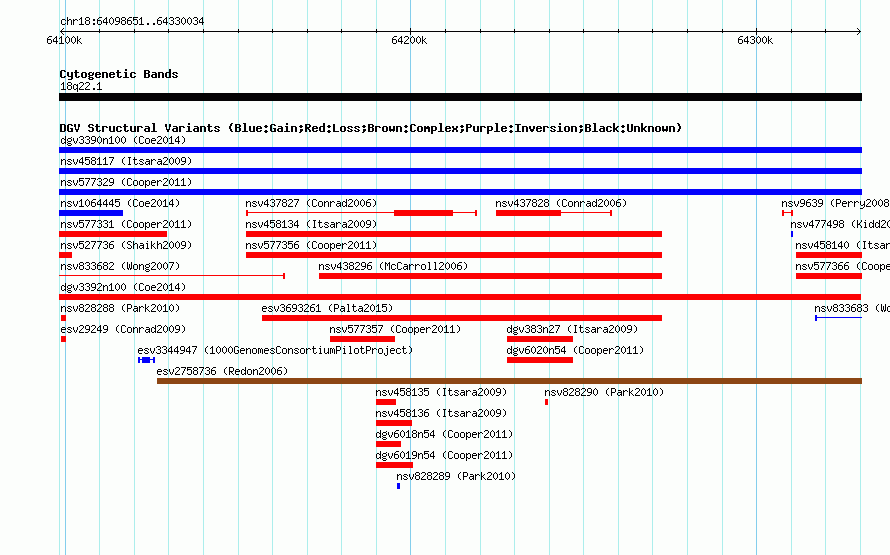The height and width of the screenshot is (555, 890).
Task: Select dgv383n27 (Itsara2009) label
Action: (x=572, y=329)
